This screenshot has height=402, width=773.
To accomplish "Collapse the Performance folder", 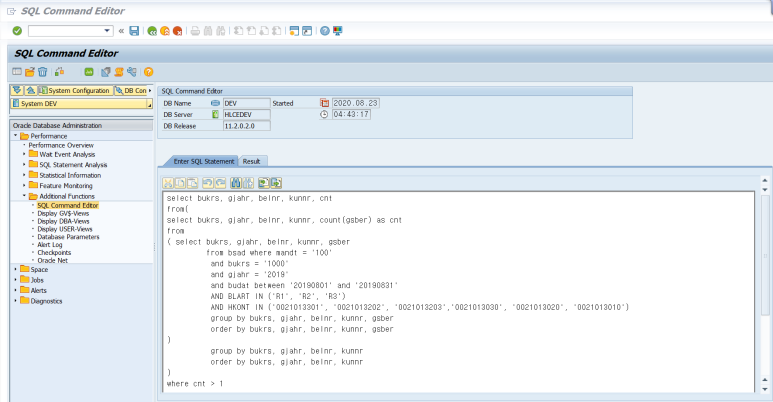I will tap(16, 135).
